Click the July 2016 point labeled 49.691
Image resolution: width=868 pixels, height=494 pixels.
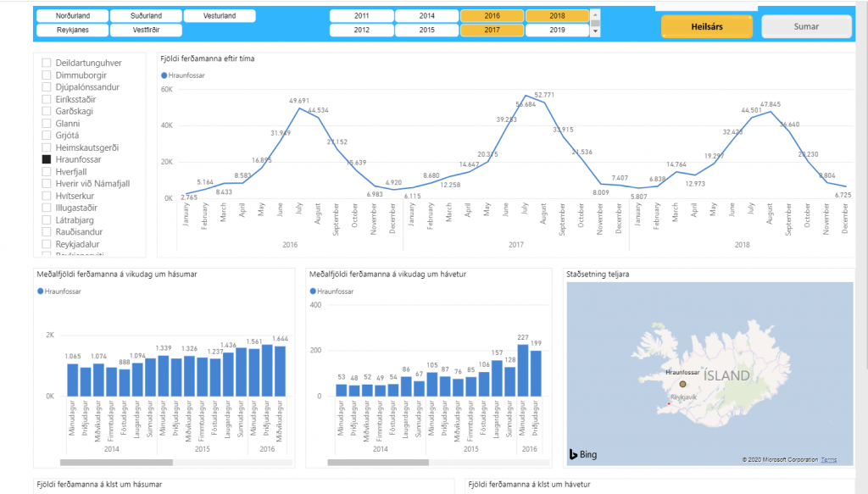pos(299,108)
